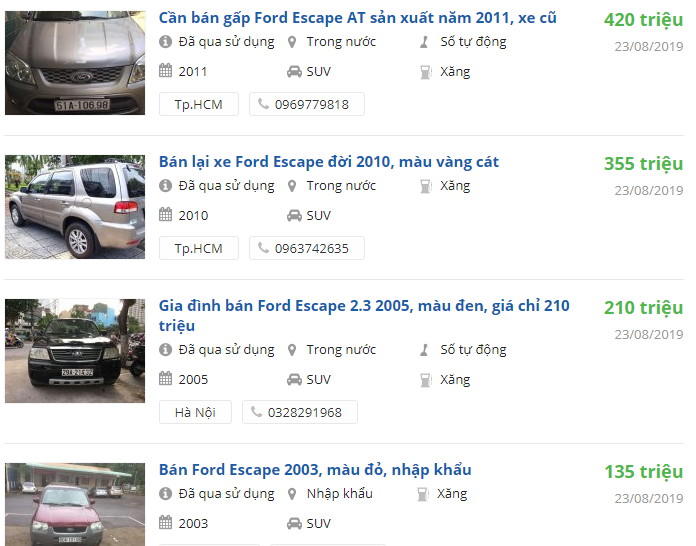The height and width of the screenshot is (546, 696).
Task: Open listing Cần bán gấp Ford Escape AT 2011
Action: pos(357,18)
